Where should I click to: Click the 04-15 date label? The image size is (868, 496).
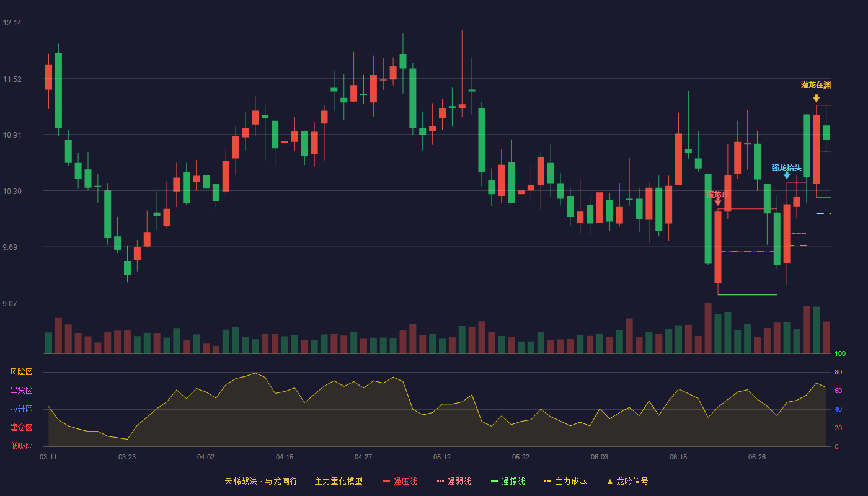[285, 457]
